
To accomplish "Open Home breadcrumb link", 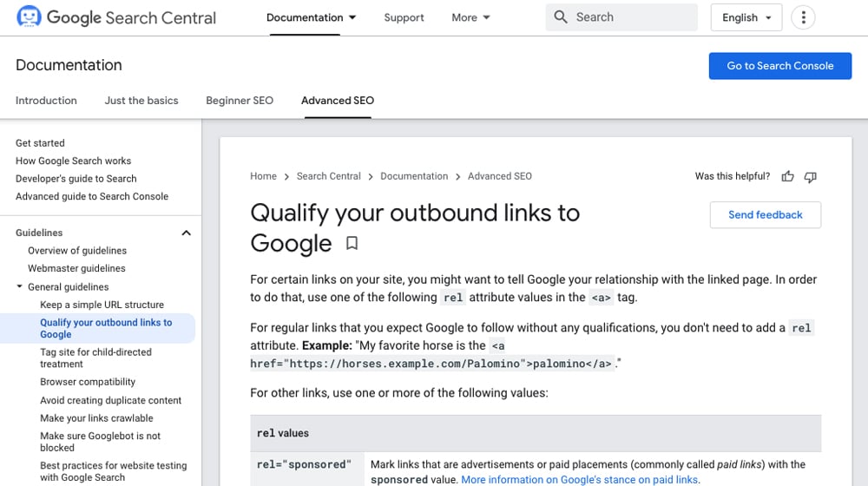I will click(263, 176).
